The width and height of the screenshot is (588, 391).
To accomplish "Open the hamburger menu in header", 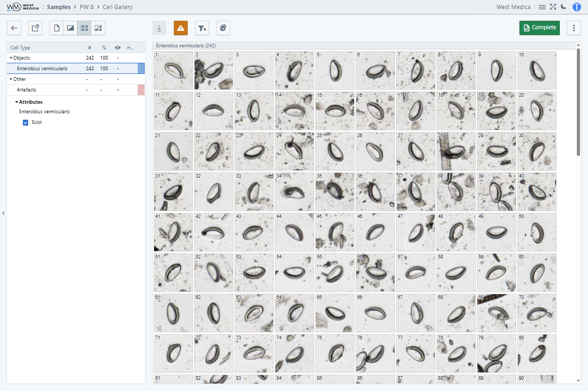I will 542,7.
